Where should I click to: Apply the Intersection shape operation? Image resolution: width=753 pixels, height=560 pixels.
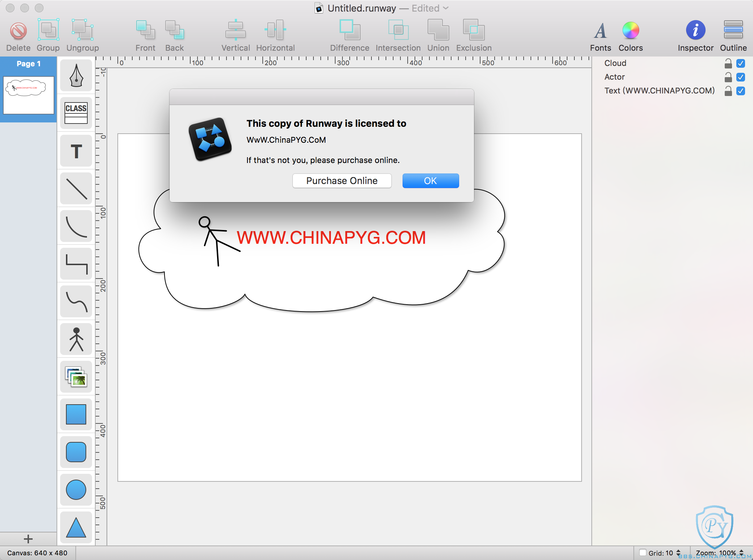398,30
